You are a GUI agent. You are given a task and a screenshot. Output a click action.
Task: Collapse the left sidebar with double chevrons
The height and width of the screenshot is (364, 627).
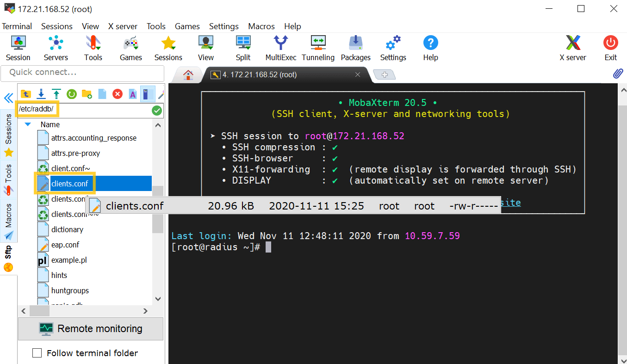click(8, 98)
